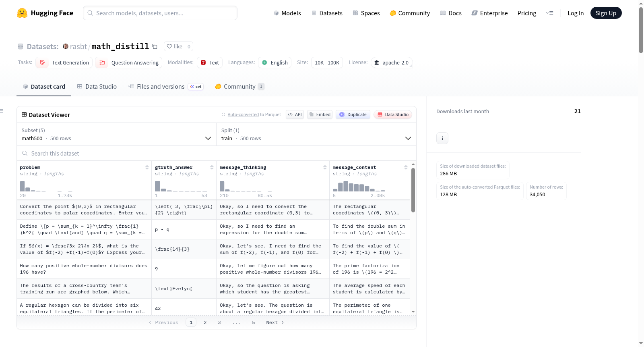Open Models in top navigation

pyautogui.click(x=287, y=13)
